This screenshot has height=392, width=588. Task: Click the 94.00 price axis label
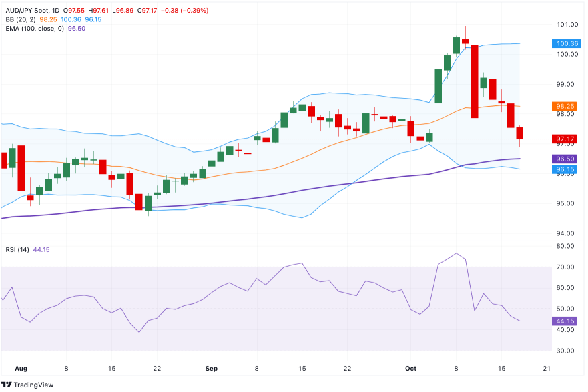[x=567, y=233]
